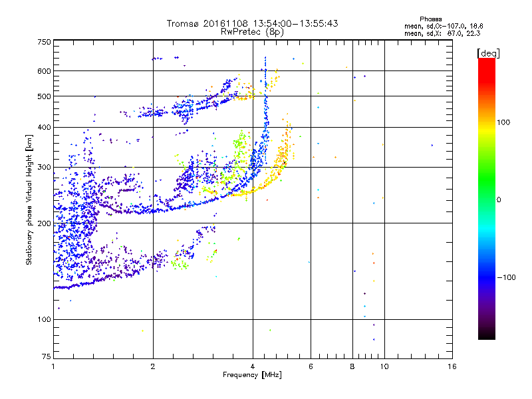Screen dimensions: 532x399
Task: Click the x-axis tick label '1'
Action: pyautogui.click(x=53, y=366)
